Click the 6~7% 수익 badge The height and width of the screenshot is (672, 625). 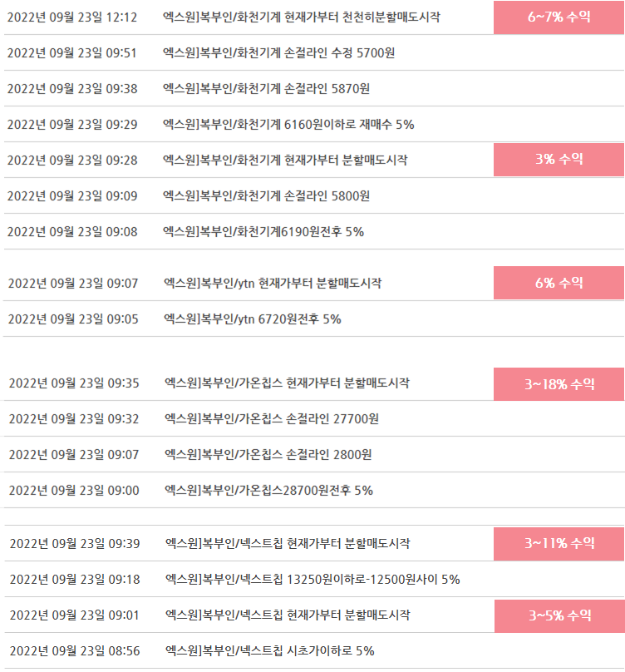(x=559, y=17)
